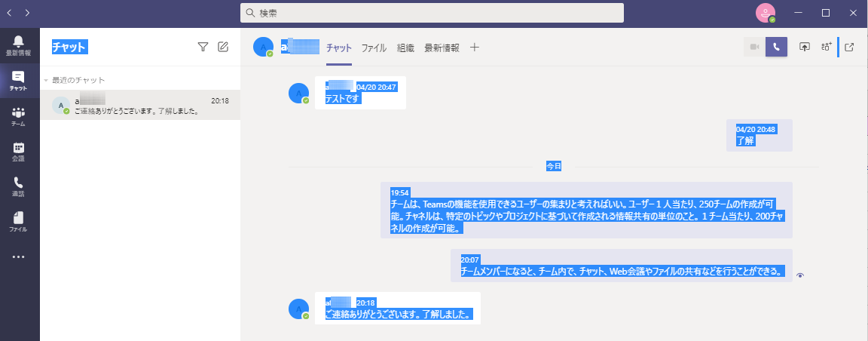Image resolution: width=868 pixels, height=341 pixels.
Task: Start a video call
Action: [754, 47]
